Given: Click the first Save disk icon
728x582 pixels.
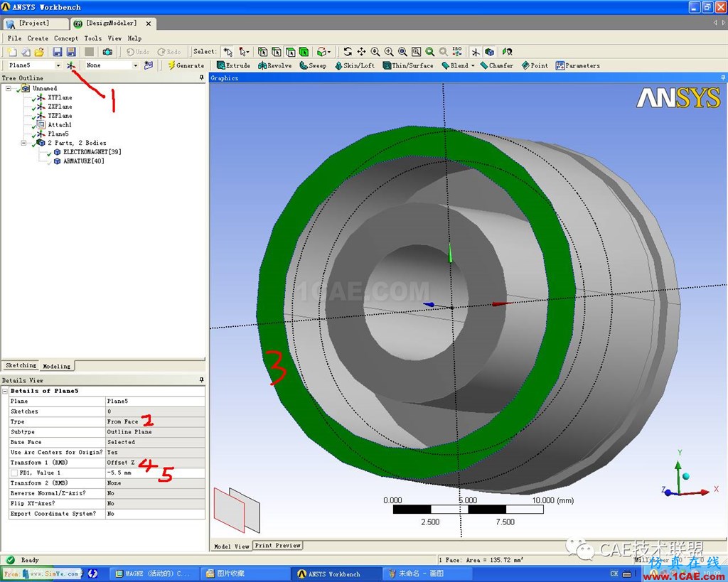Looking at the screenshot, I should coord(58,52).
